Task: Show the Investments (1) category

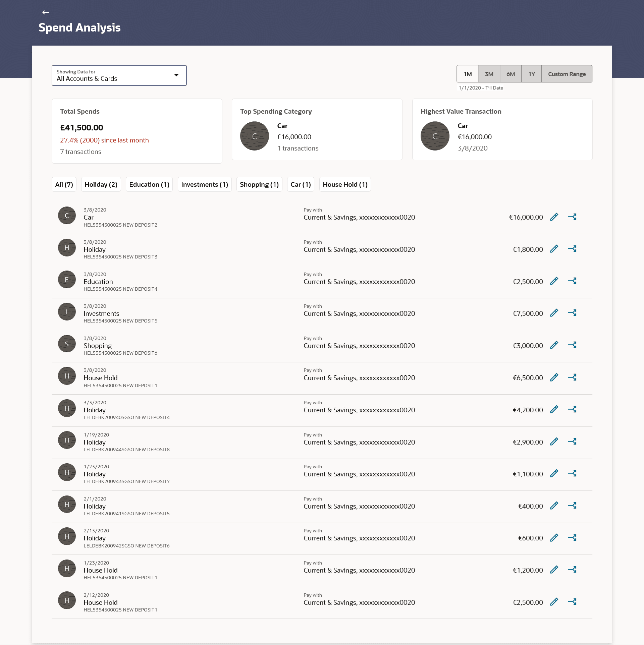Action: coord(204,185)
